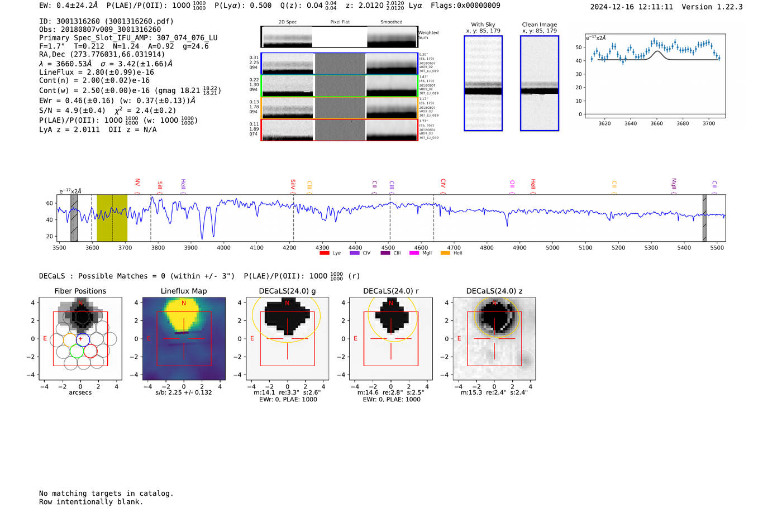
Task: Click the MgII magenta legend swatch
Action: [414, 253]
